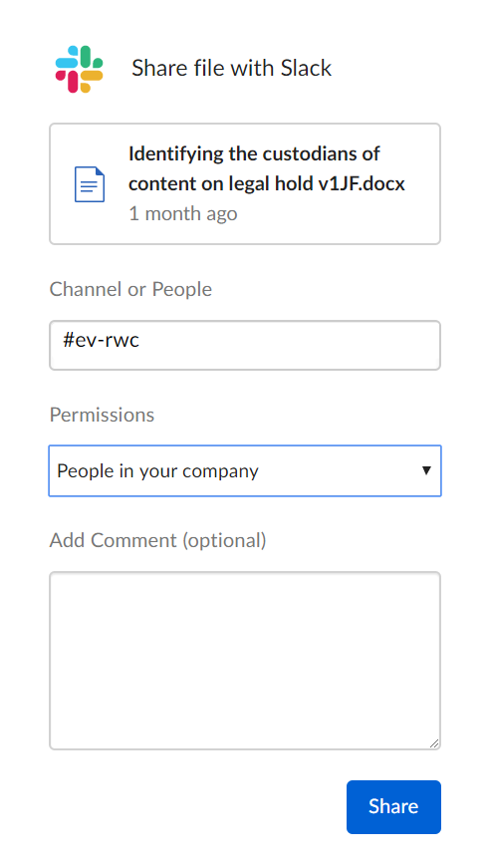The width and height of the screenshot is (490, 868).
Task: Open the People in your company dropdown
Action: 245,471
